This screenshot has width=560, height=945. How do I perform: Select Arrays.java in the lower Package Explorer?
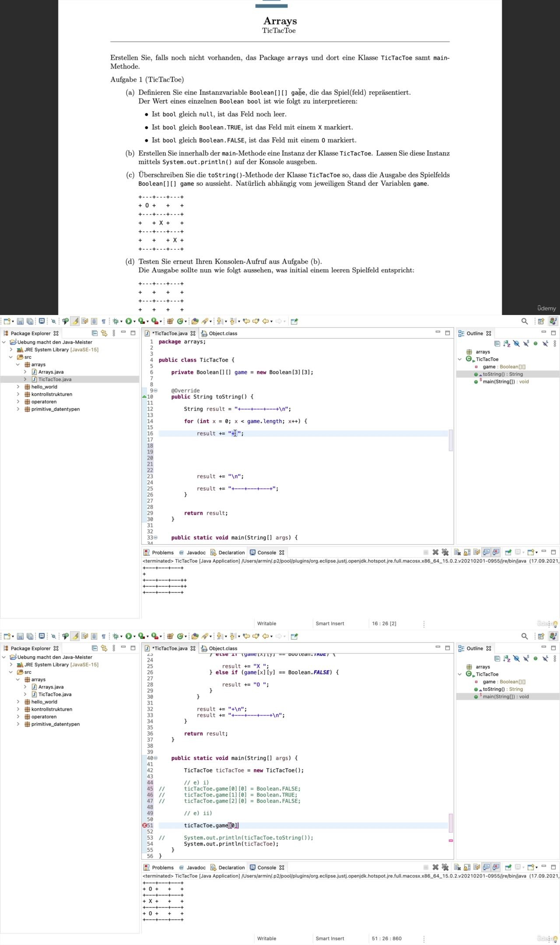pos(51,687)
